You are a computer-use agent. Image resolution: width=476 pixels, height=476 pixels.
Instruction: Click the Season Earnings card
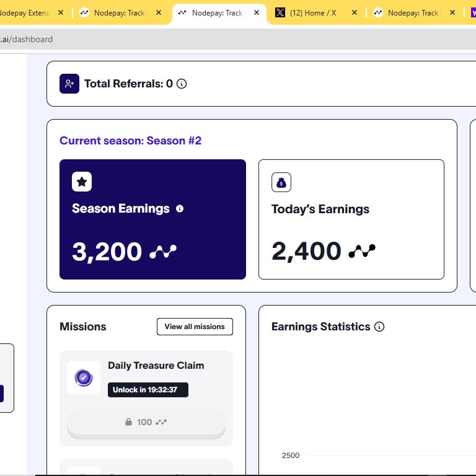pos(152,219)
